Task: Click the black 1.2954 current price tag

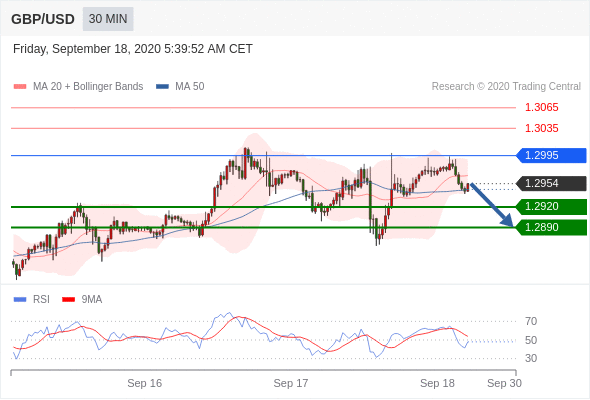Action: pos(551,184)
